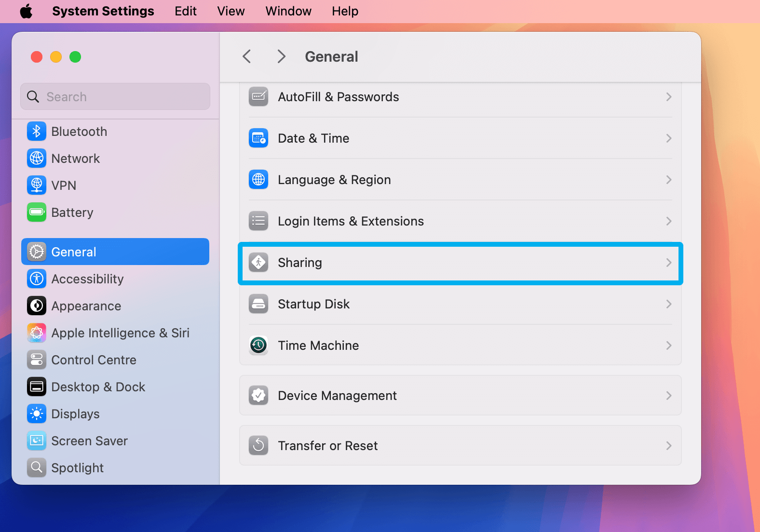Open the Edit menu
The image size is (760, 532).
(186, 11)
